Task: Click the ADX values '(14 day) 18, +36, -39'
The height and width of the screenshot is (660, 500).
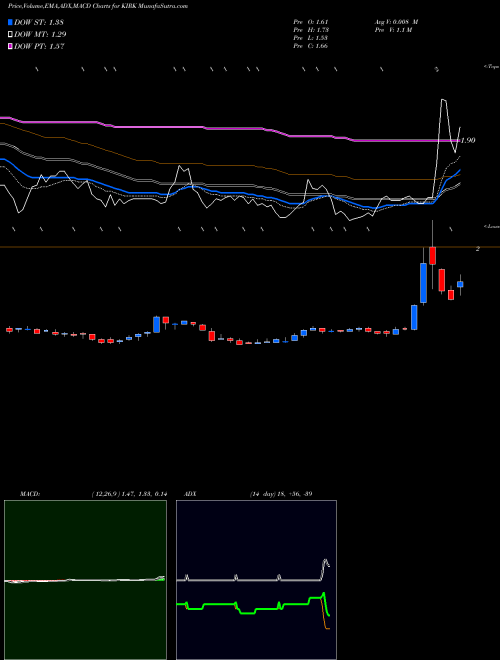Action: (281, 493)
